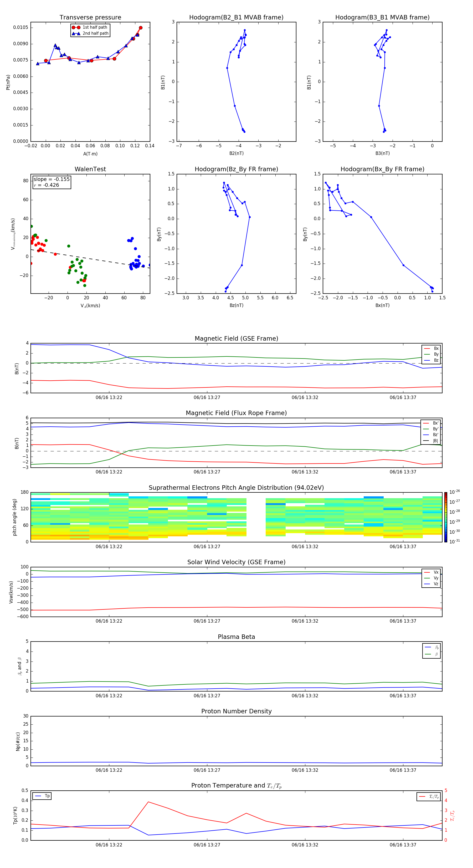This screenshot has width=473, height=868.
Task: Click the 'B3(nT)' x-axis label
Action: coord(382,153)
